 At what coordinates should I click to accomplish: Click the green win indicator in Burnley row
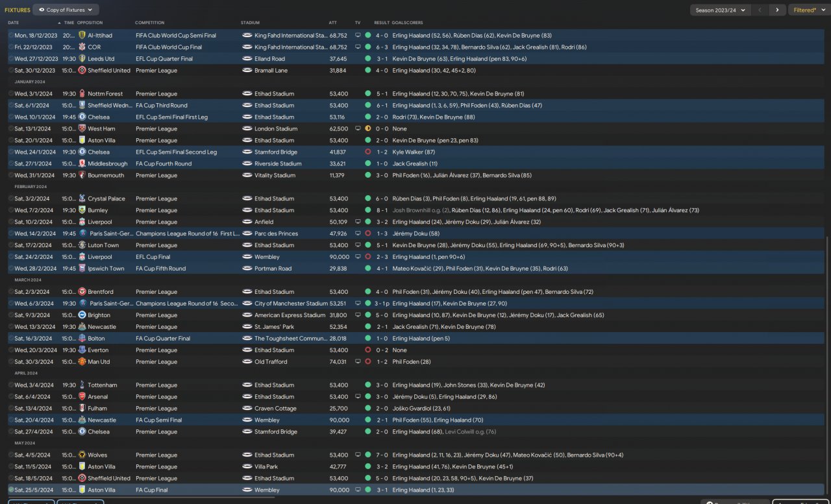(x=368, y=211)
